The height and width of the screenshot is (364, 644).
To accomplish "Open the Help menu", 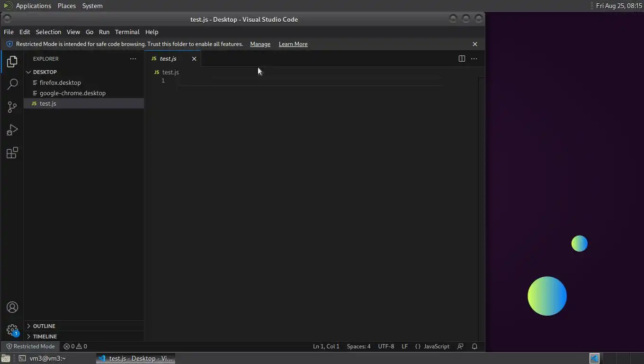I will pos(152,32).
